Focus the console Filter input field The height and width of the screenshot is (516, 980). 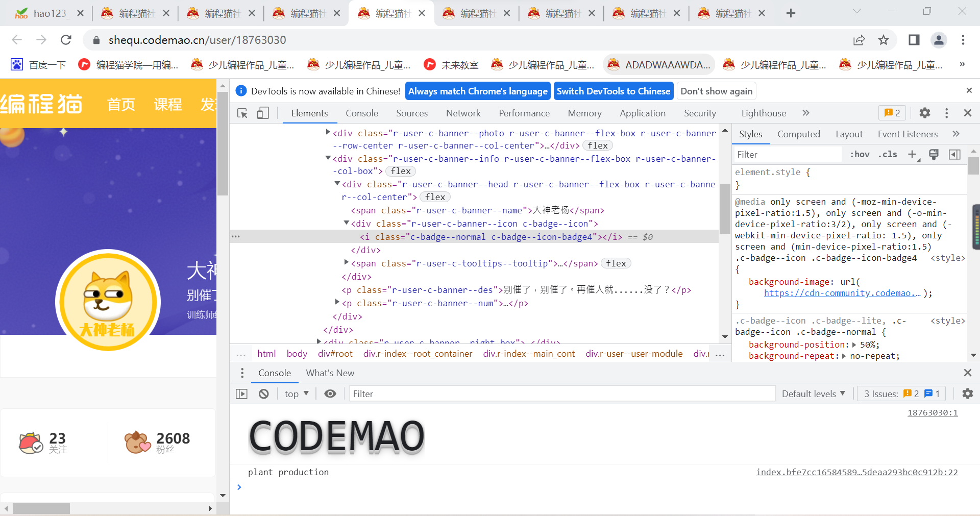pos(562,394)
